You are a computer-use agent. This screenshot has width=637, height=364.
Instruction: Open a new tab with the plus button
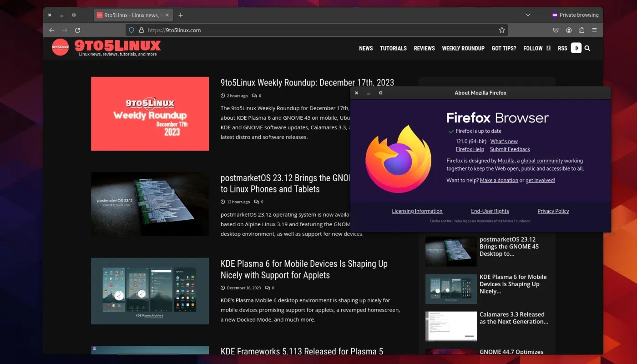[x=181, y=15]
